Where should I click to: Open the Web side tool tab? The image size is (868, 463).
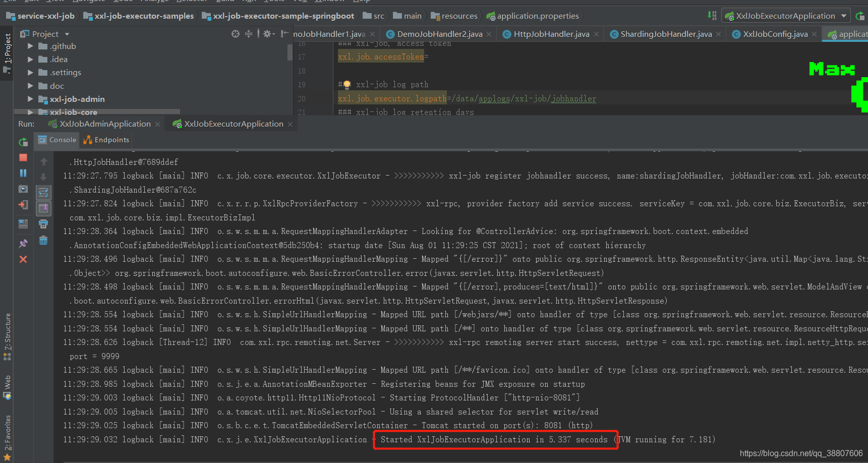[7, 387]
